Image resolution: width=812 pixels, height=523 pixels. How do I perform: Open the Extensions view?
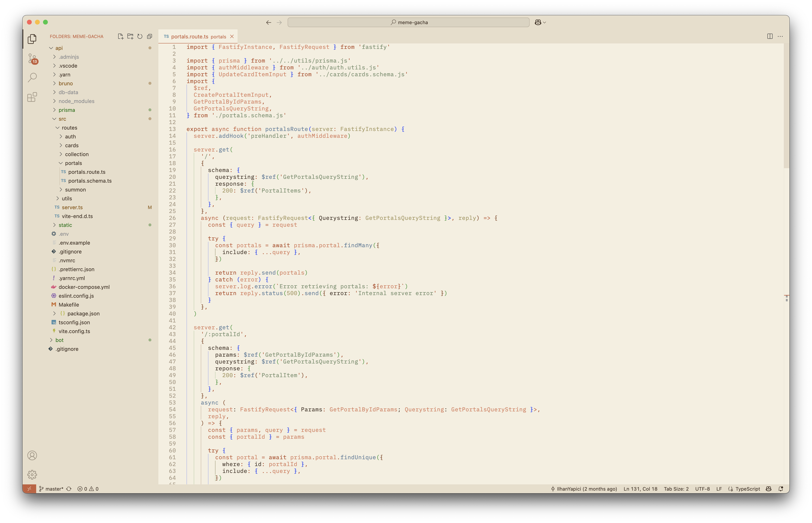tap(32, 98)
